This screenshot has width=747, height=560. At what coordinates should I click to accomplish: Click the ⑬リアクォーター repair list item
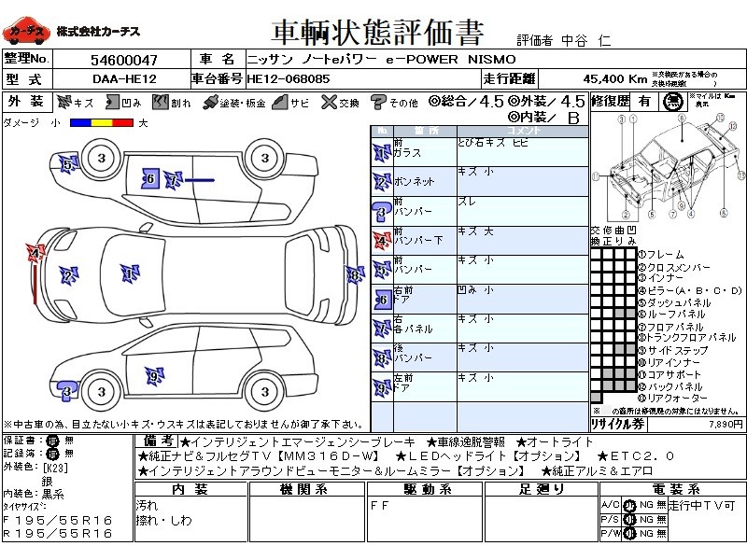pos(673,399)
